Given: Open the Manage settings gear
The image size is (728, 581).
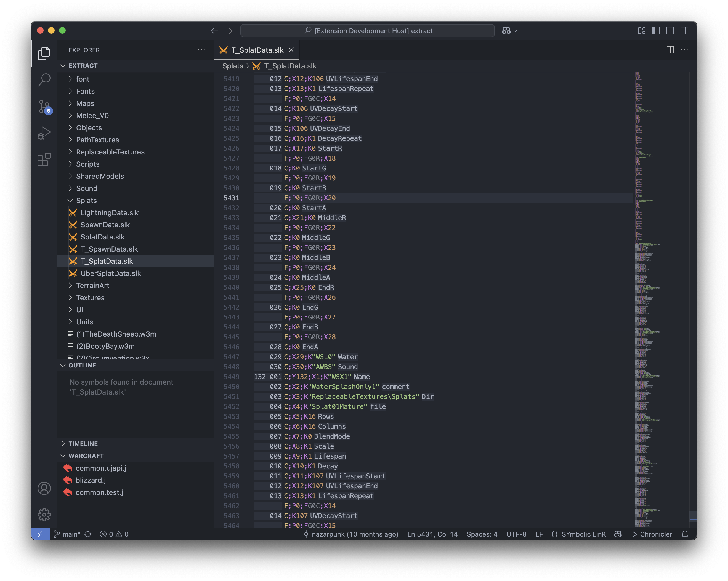Looking at the screenshot, I should click(44, 515).
